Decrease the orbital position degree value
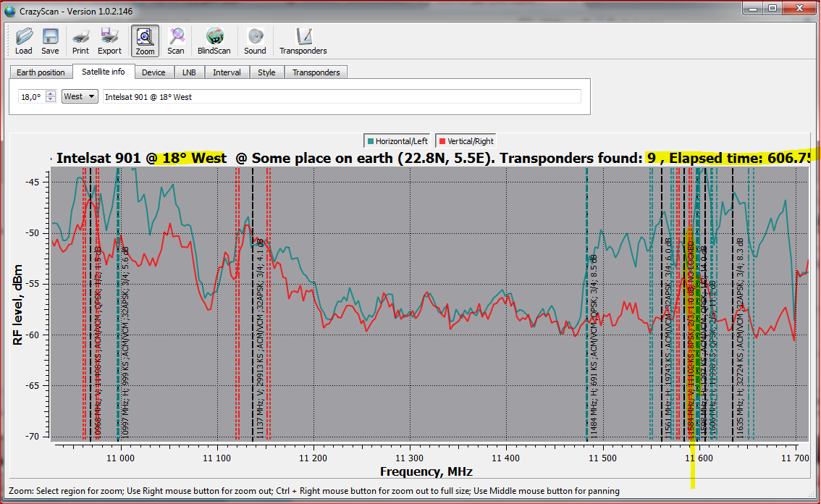The image size is (821, 504). pyautogui.click(x=51, y=99)
